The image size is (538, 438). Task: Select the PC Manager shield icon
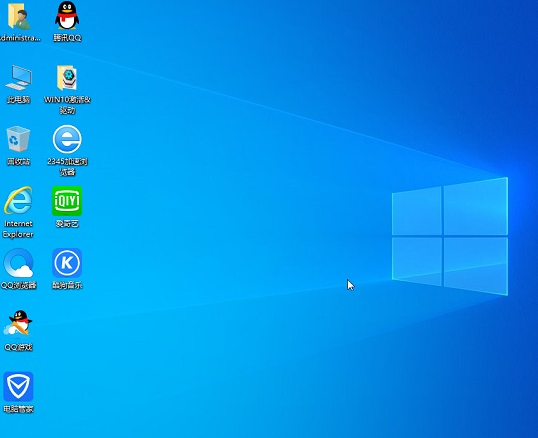pyautogui.click(x=18, y=387)
